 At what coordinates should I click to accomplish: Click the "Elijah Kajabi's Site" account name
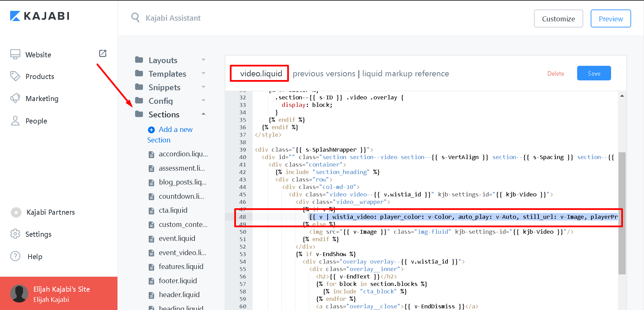(61, 289)
